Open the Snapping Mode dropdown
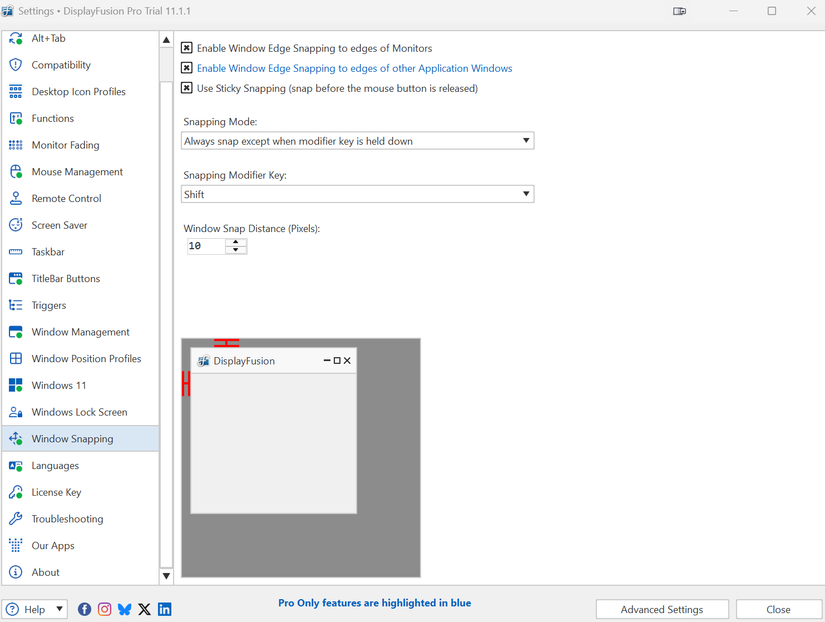The height and width of the screenshot is (622, 825). 526,140
